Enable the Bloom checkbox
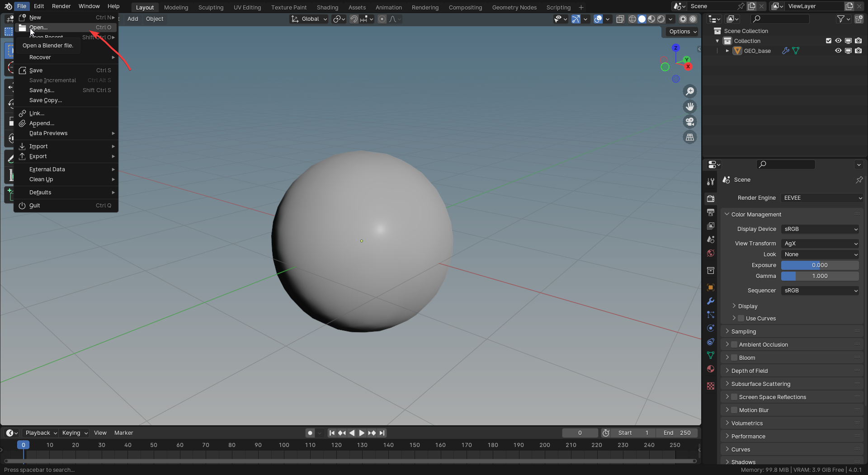 pos(734,357)
